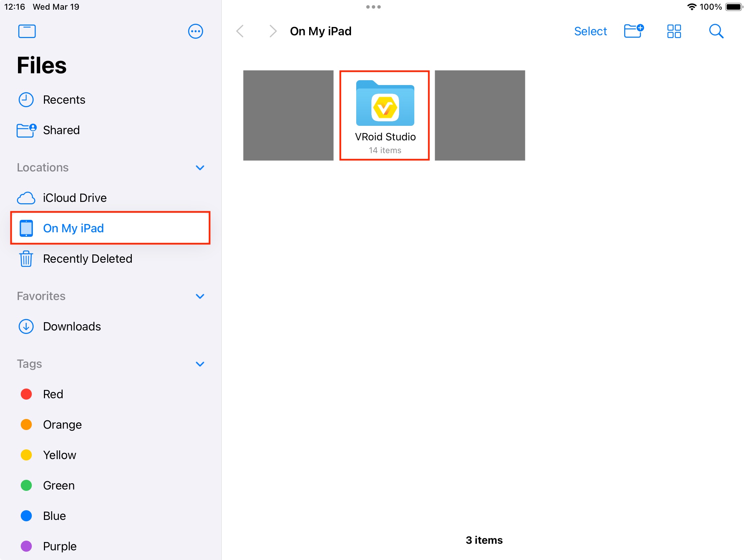Change view with the grid icon
The height and width of the screenshot is (560, 747).
pyautogui.click(x=674, y=31)
